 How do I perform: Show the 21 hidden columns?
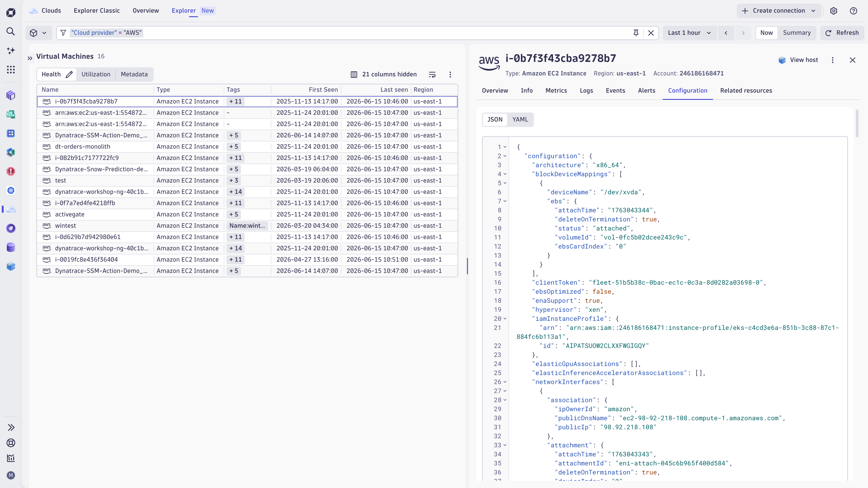383,74
